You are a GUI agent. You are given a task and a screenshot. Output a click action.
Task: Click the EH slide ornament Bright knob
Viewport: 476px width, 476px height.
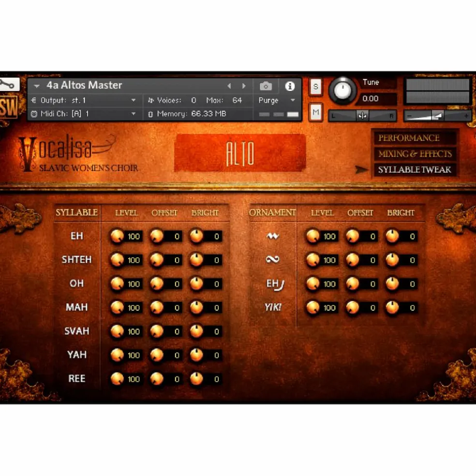[x=392, y=284]
